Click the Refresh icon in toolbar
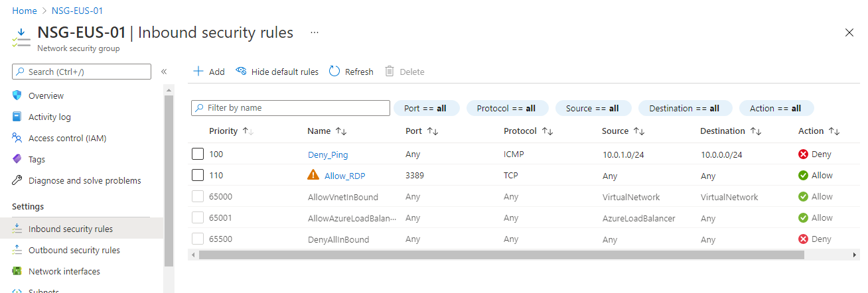The image size is (868, 293). [x=334, y=72]
